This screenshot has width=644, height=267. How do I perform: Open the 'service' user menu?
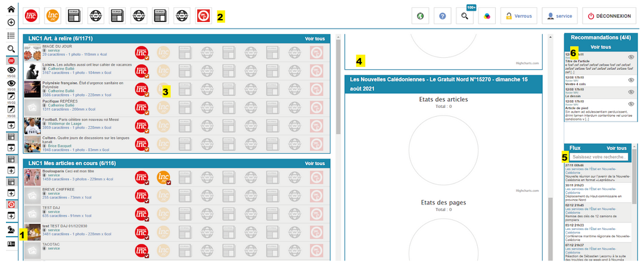[x=559, y=16]
